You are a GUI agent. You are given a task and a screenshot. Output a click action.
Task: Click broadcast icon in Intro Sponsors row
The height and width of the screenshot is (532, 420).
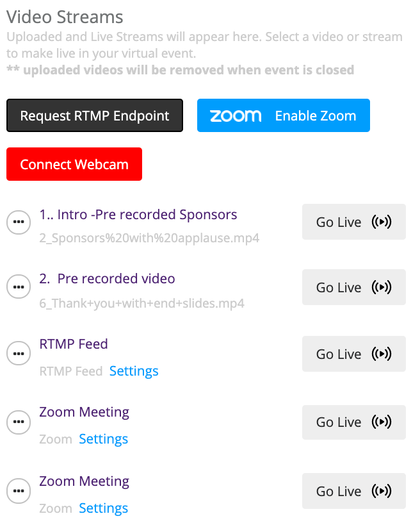[382, 222]
